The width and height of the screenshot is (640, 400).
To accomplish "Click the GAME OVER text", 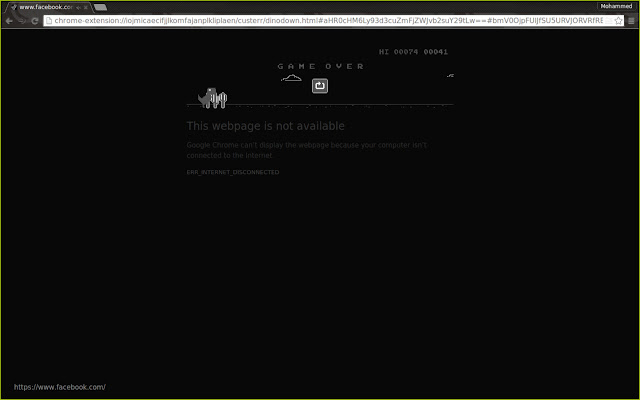I will [x=320, y=66].
